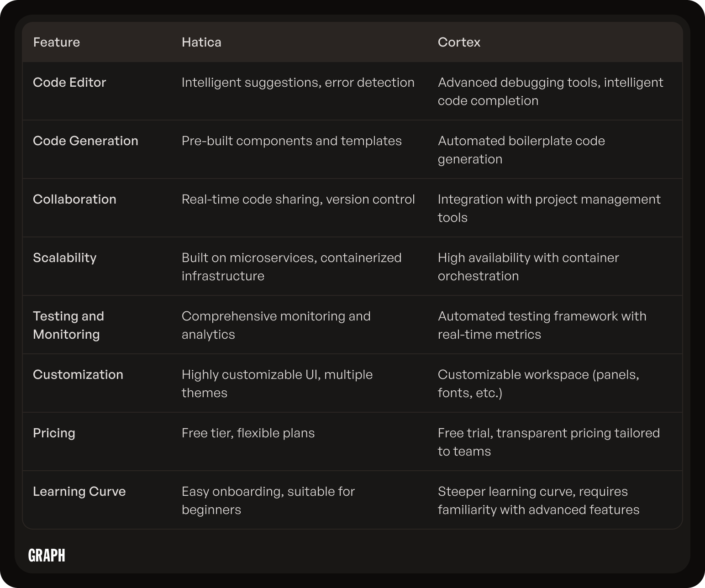Click the "Steeper learning curve" Cortex cell
705x588 pixels.
click(539, 500)
